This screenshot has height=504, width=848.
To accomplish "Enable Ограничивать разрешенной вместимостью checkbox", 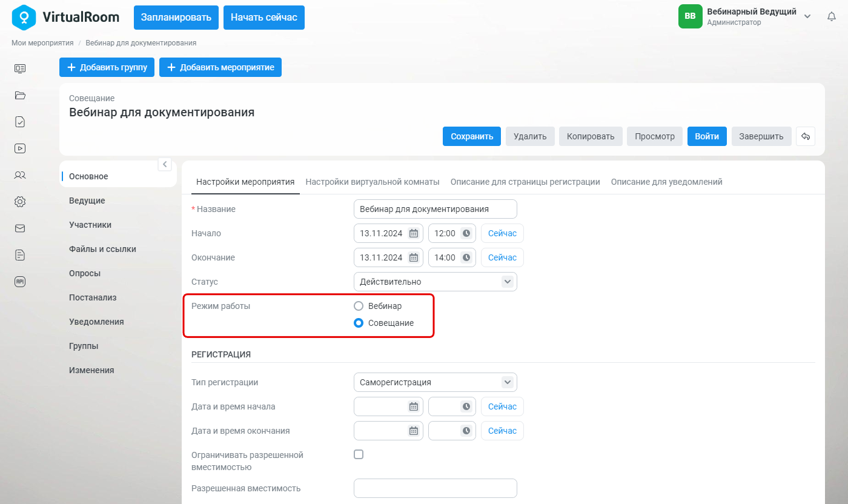I will coord(359,454).
